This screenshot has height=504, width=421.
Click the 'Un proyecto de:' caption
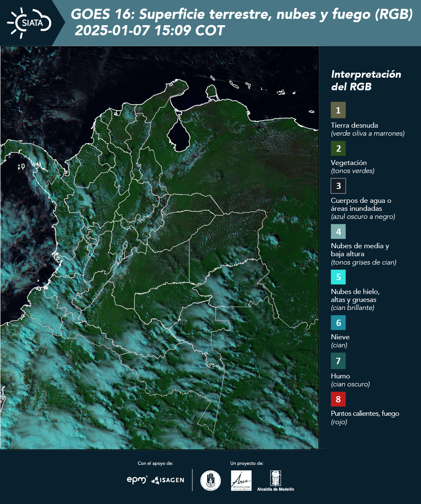(247, 464)
